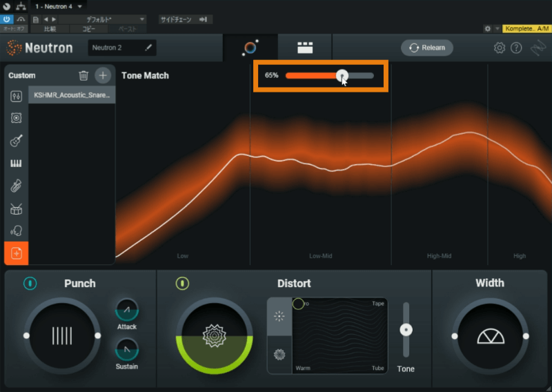552x392 pixels.
Task: Click the Attack knob
Action: point(127,310)
